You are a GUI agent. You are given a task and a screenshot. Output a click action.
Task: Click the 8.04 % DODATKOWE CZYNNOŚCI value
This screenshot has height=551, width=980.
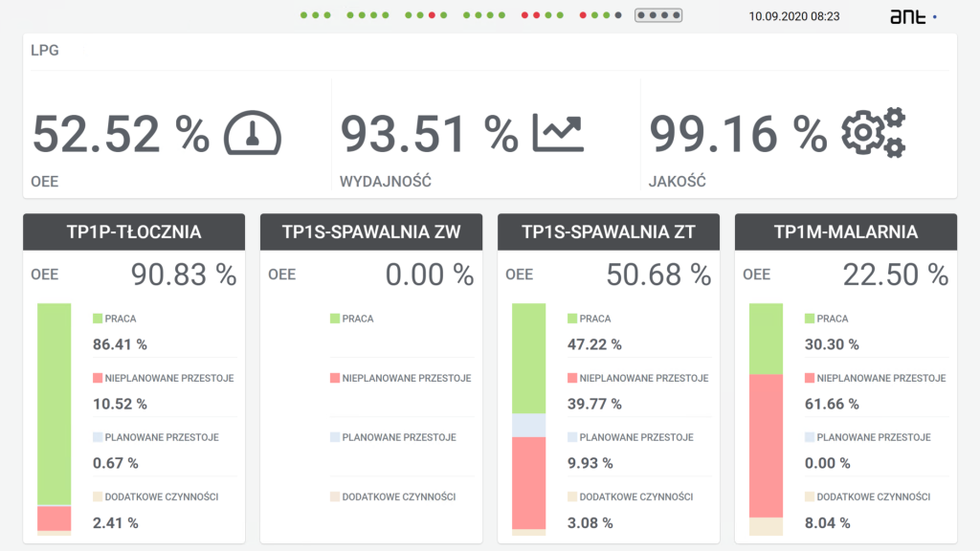pyautogui.click(x=828, y=523)
